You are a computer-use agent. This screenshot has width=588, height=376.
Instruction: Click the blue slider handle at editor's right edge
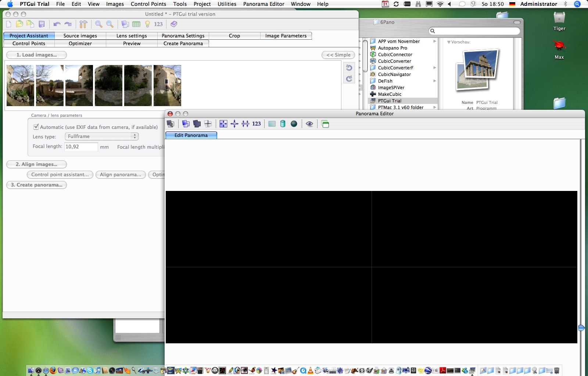pyautogui.click(x=581, y=328)
